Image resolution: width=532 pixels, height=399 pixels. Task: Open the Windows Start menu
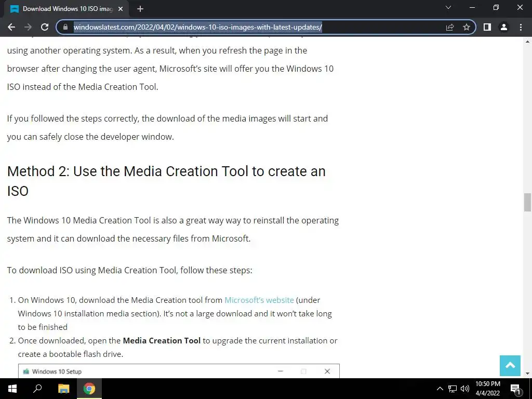[12, 389]
